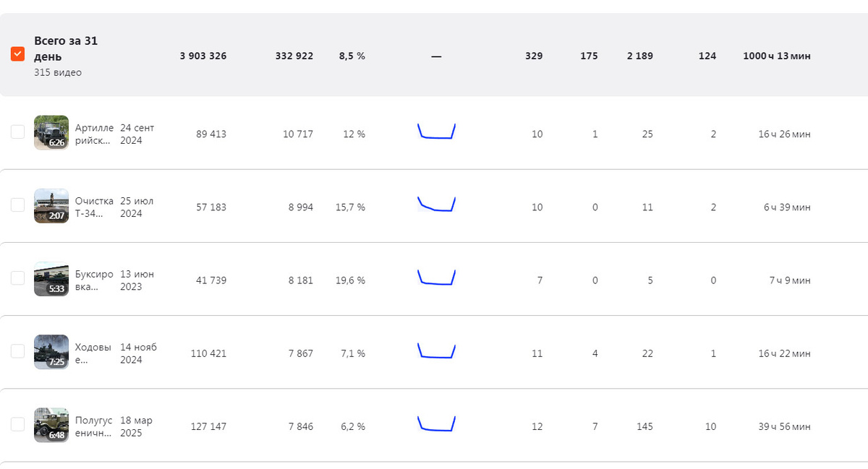Click the 2:07 tank cleaning thumbnail

51,206
